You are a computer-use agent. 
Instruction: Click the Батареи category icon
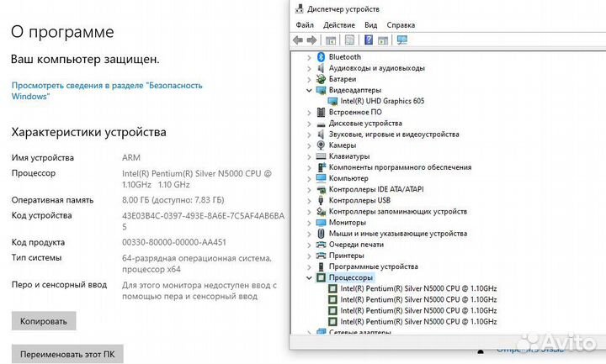pos(321,79)
